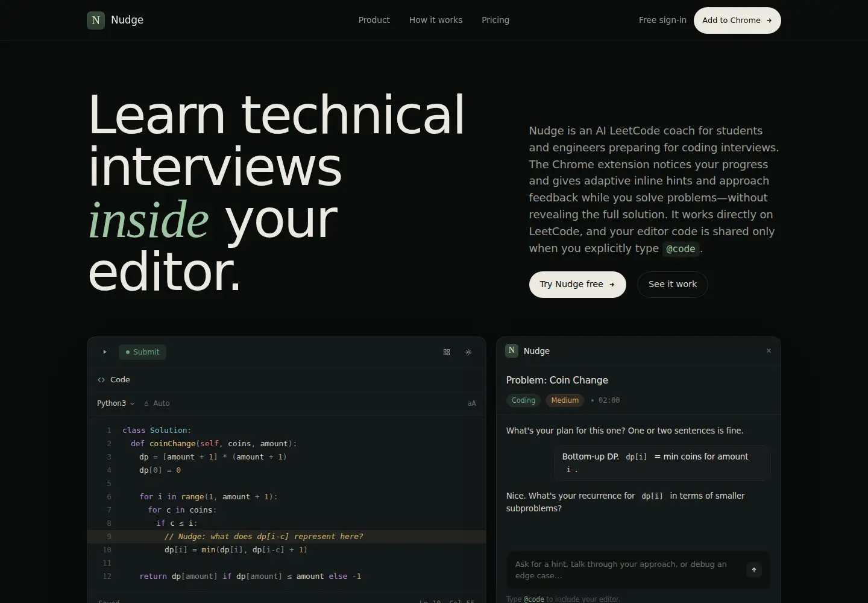Click the green Submit button
Viewport: 868px width, 603px height.
tap(143, 352)
